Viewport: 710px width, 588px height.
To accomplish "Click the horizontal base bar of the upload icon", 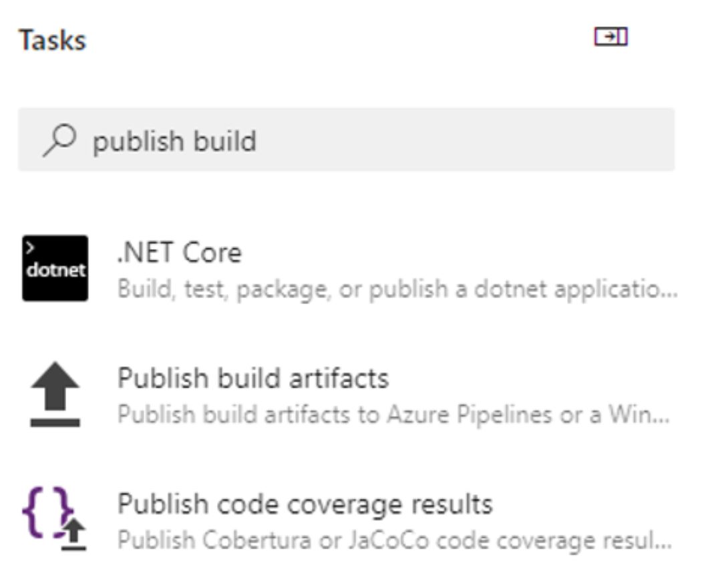I will click(x=55, y=422).
